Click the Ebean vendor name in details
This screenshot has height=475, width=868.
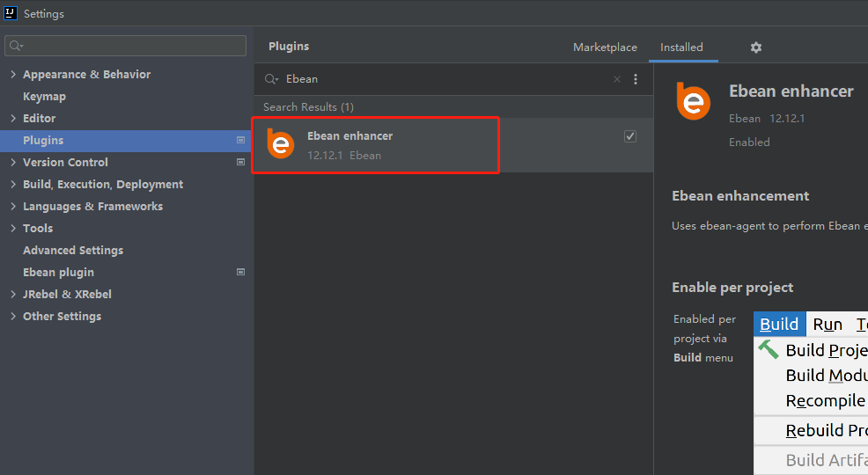745,119
